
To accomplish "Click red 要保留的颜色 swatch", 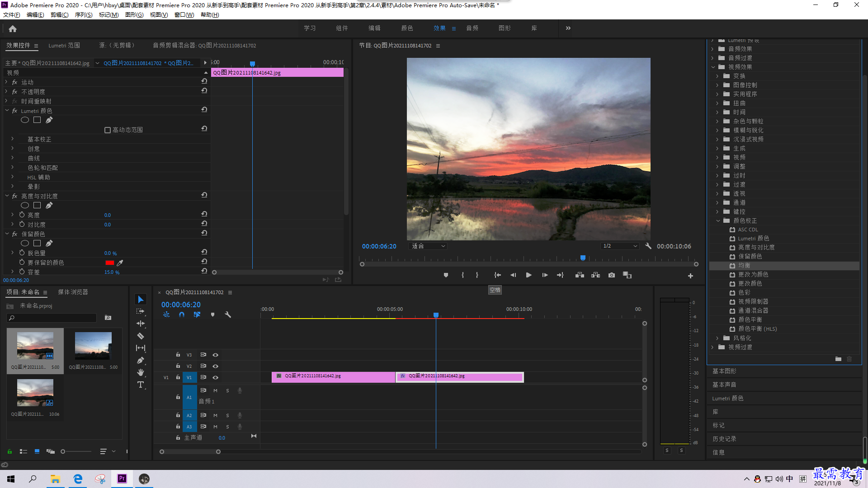I will point(109,263).
